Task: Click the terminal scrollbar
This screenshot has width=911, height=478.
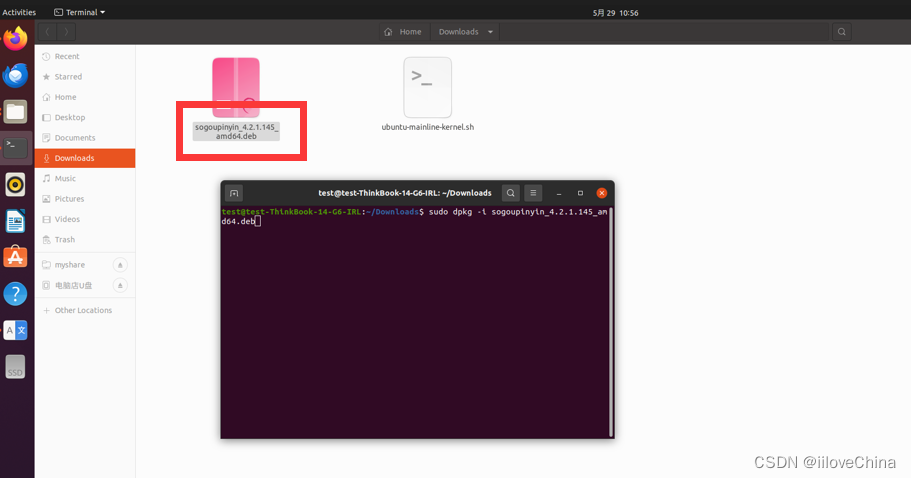Action: click(x=611, y=322)
